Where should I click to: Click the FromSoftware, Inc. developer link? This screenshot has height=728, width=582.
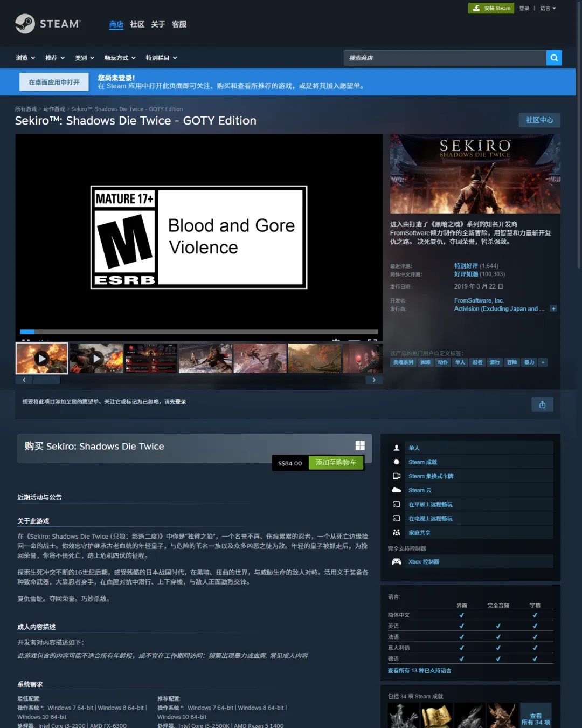[479, 300]
